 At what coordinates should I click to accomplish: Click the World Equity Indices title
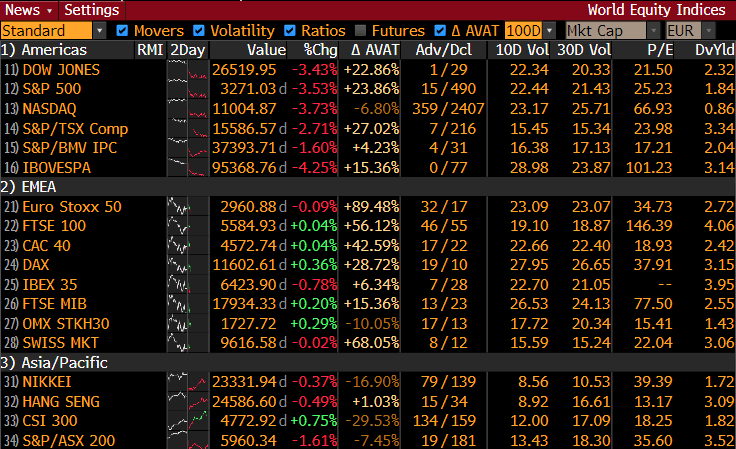[x=656, y=10]
